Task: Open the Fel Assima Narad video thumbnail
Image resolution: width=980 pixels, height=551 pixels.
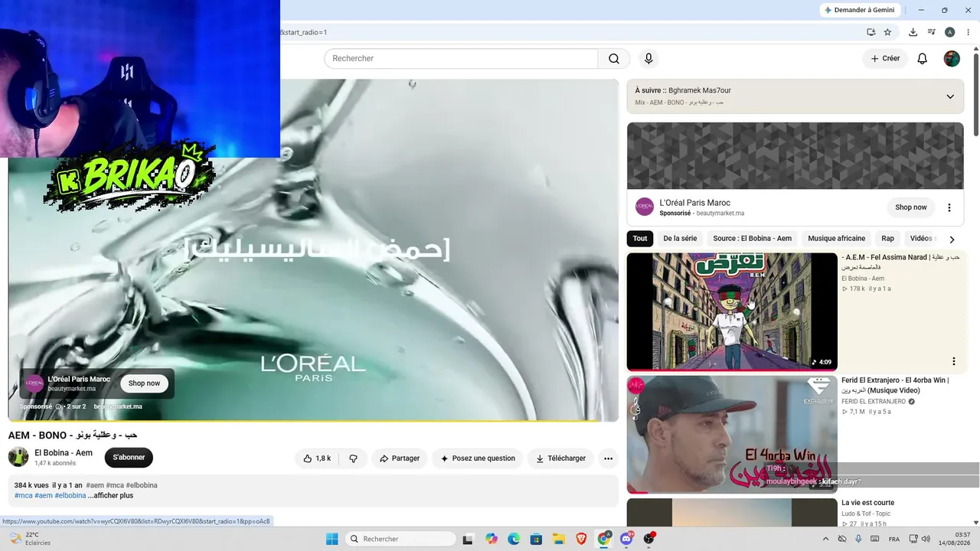Action: pos(732,311)
